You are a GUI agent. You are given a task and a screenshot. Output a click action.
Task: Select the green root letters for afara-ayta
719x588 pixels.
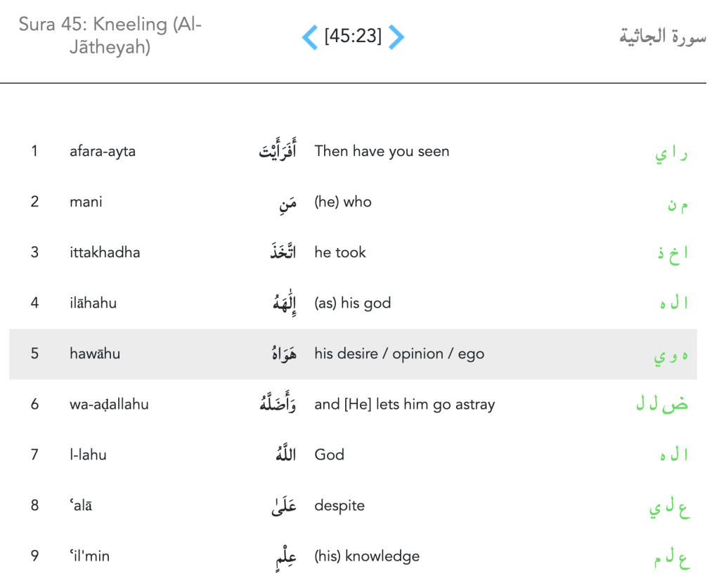click(x=671, y=153)
